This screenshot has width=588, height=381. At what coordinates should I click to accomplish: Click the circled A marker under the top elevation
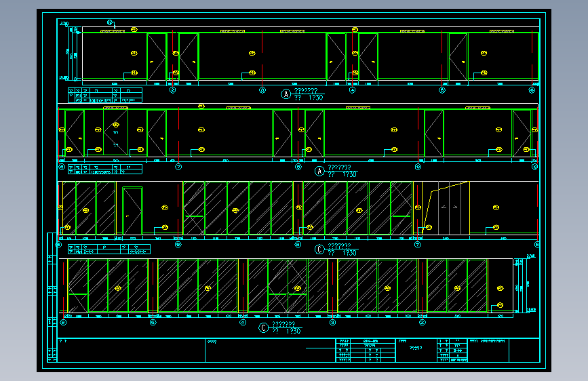coord(286,94)
